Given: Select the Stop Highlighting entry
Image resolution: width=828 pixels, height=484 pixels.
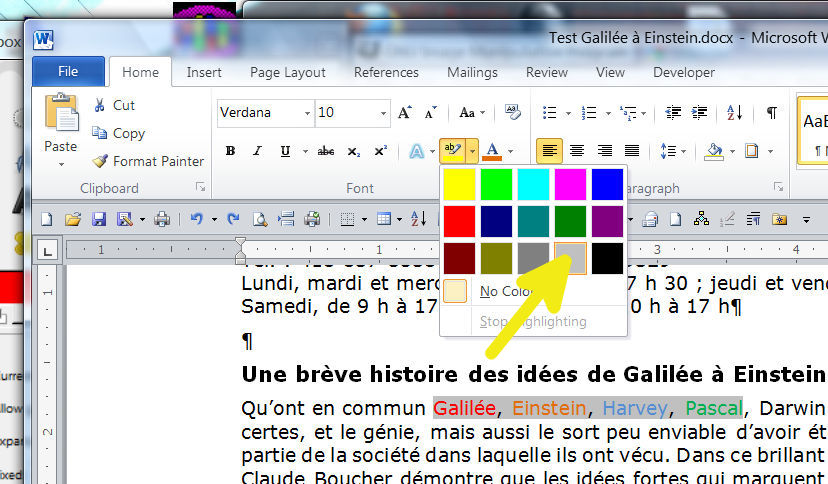Looking at the screenshot, I should (x=533, y=321).
